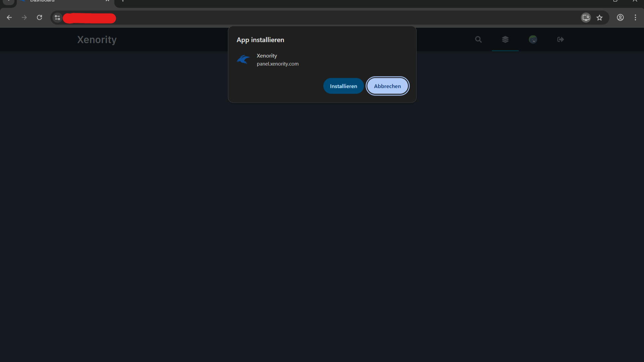The width and height of the screenshot is (644, 362).
Task: Bookmark this page with the star icon
Action: pos(599,18)
